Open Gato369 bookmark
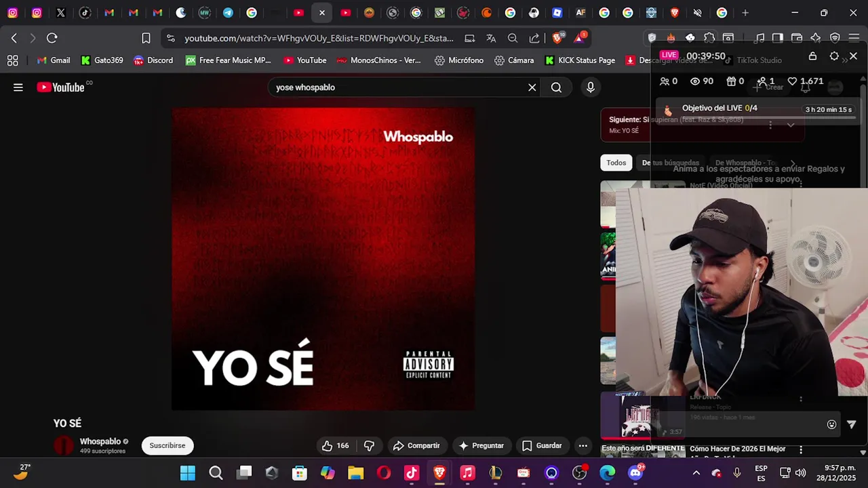 [102, 60]
